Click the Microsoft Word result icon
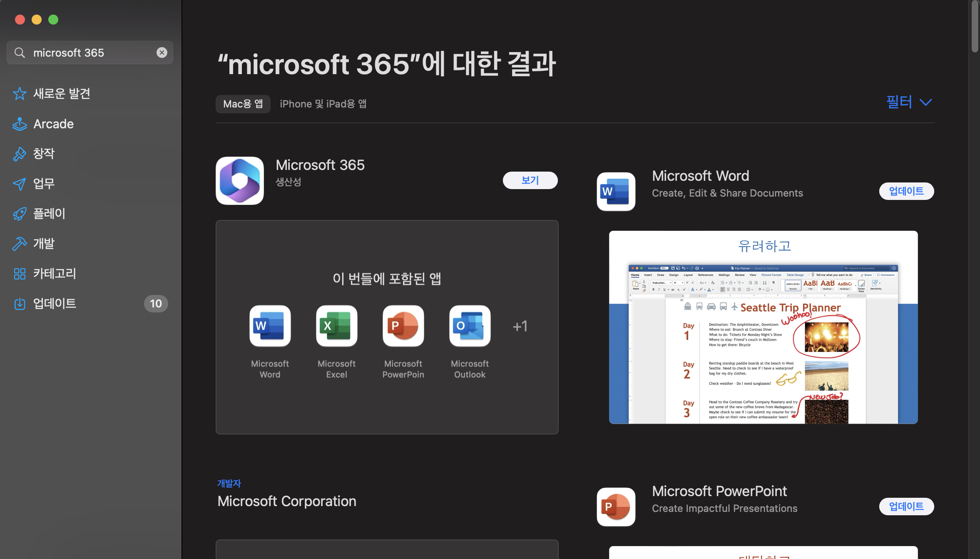Screen dimensions: 980x559 point(616,192)
